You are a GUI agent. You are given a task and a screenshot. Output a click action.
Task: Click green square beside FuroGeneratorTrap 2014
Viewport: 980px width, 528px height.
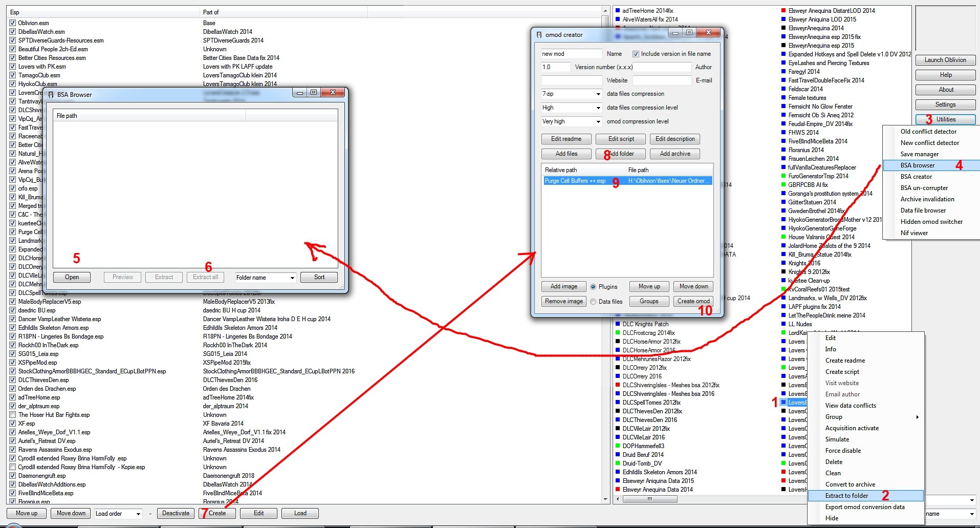pos(783,176)
